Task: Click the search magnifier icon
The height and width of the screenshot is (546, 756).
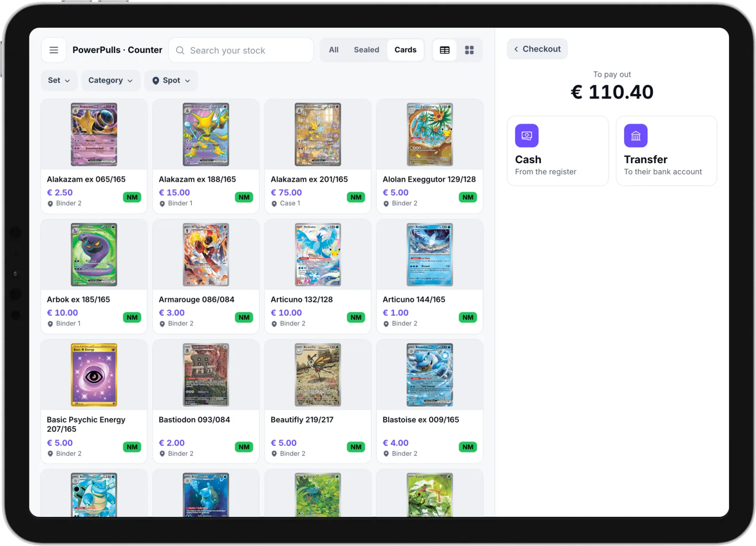Action: point(180,50)
